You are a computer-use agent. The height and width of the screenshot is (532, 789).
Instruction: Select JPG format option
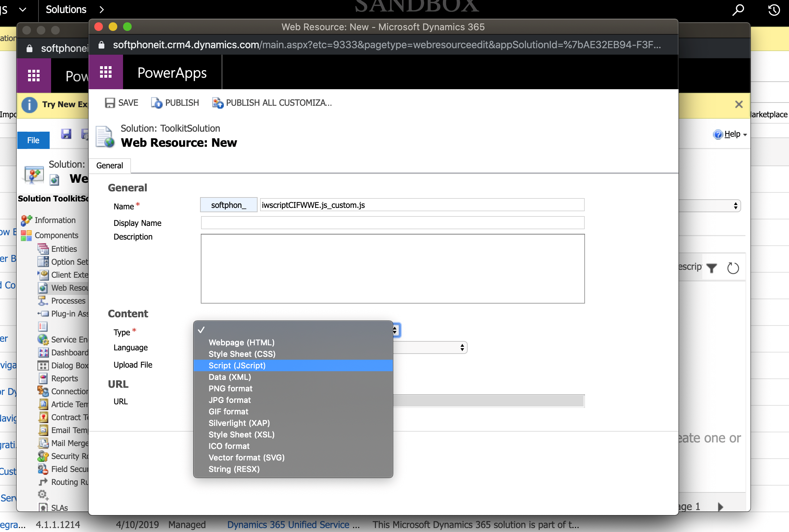(x=293, y=400)
